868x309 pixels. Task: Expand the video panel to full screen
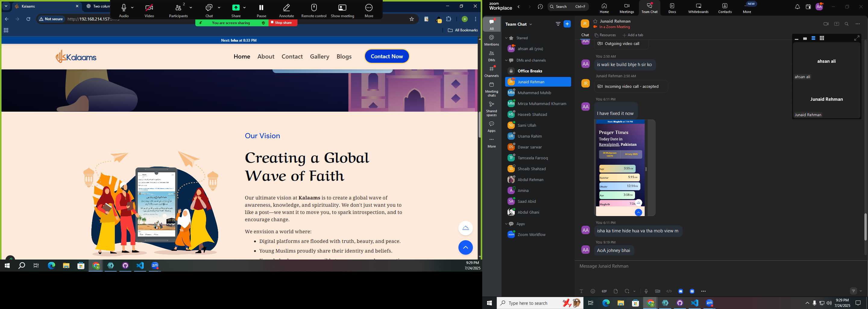click(x=857, y=38)
